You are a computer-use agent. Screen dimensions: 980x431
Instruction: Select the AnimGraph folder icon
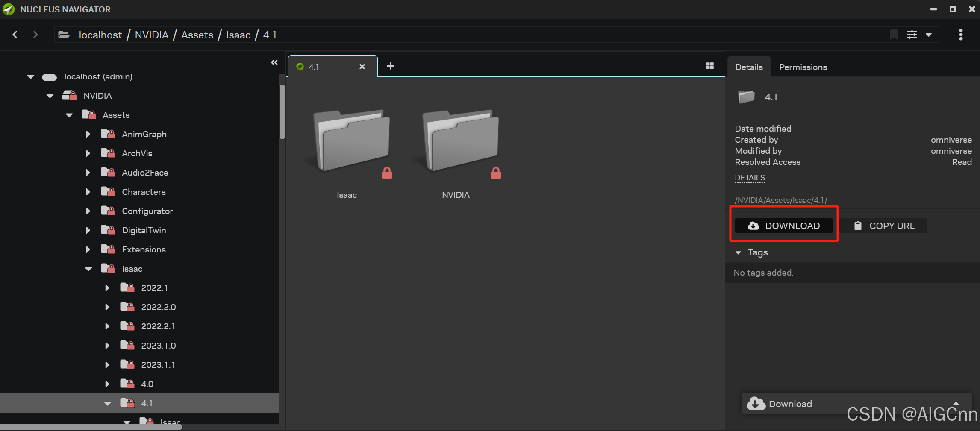(108, 134)
